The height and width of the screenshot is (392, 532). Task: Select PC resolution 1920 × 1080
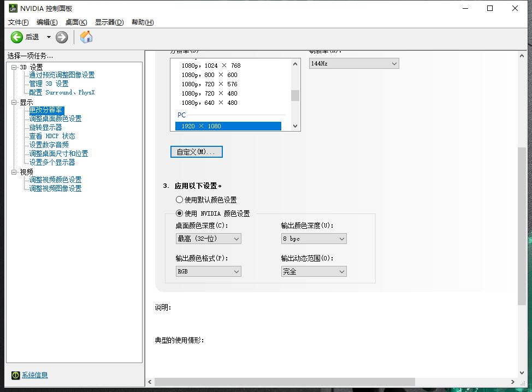[228, 126]
